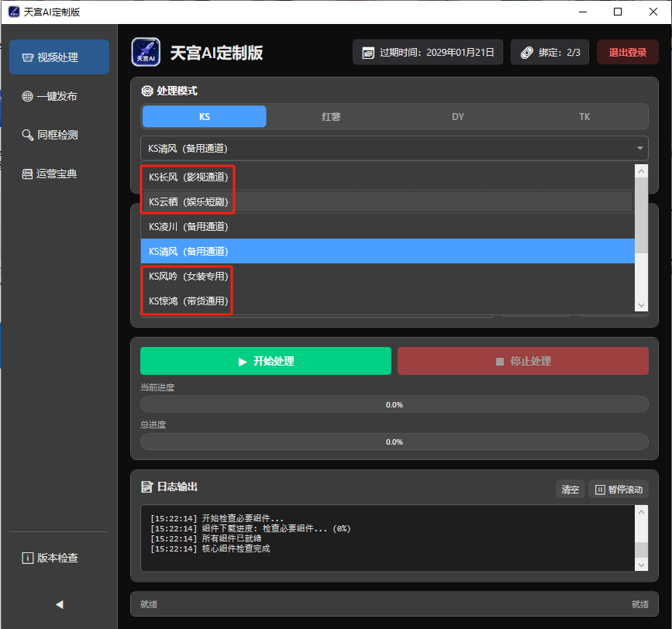Click the left 就绪 status text
This screenshot has width=672, height=629.
[149, 604]
